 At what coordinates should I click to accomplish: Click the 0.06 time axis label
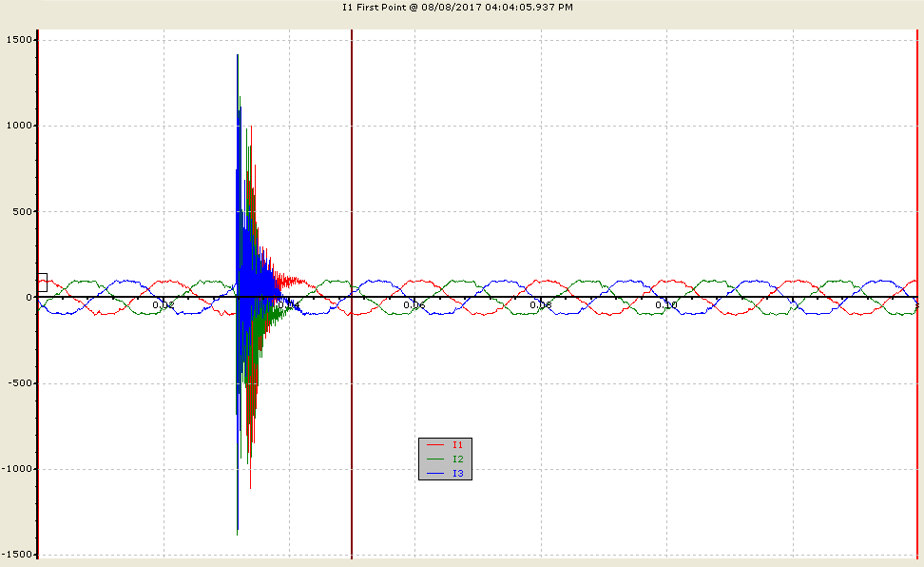(414, 305)
